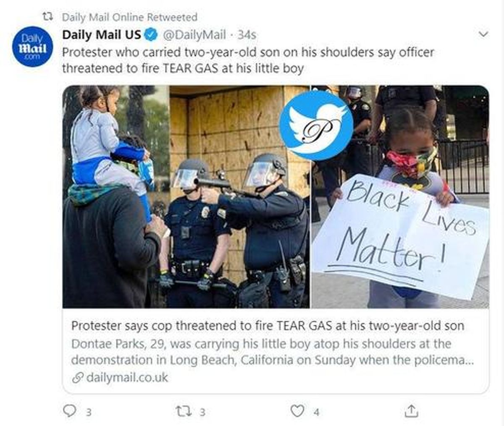Open Daily Mail US display name

point(102,35)
